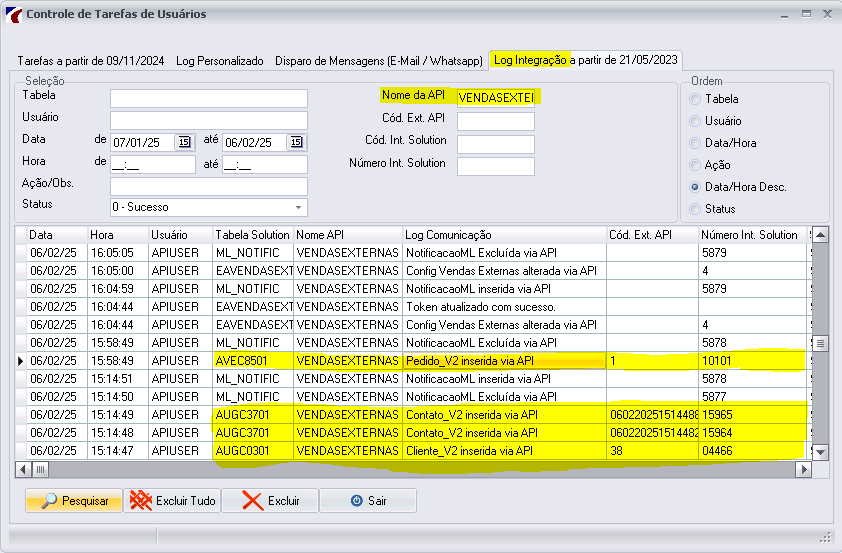Select the Pedido_V2 inserida via API cell
The image size is (842, 553).
tap(505, 361)
